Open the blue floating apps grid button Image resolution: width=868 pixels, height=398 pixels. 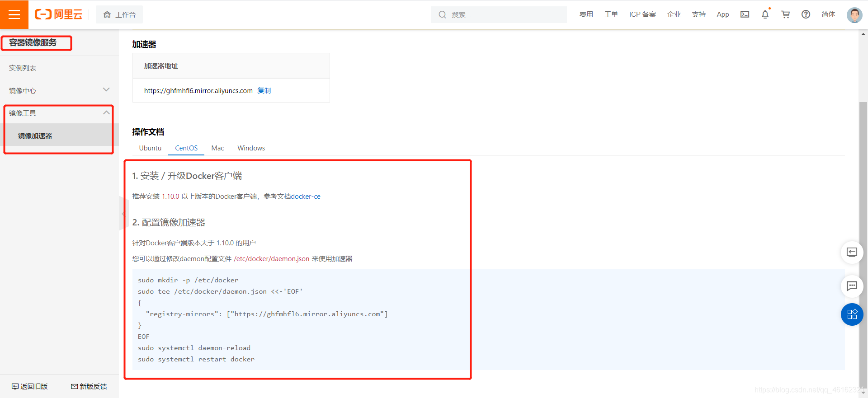pos(852,314)
